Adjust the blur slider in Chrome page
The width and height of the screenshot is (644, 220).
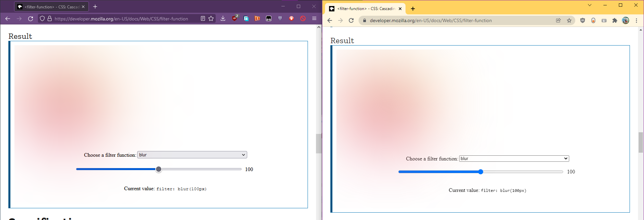(481, 172)
